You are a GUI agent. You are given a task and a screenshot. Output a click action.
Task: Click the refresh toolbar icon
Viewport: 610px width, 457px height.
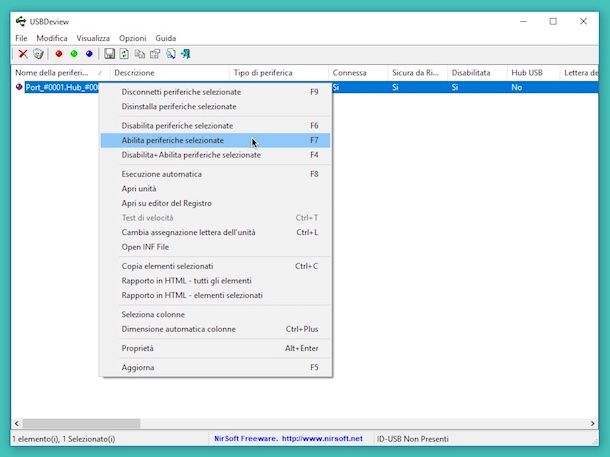pyautogui.click(x=124, y=54)
